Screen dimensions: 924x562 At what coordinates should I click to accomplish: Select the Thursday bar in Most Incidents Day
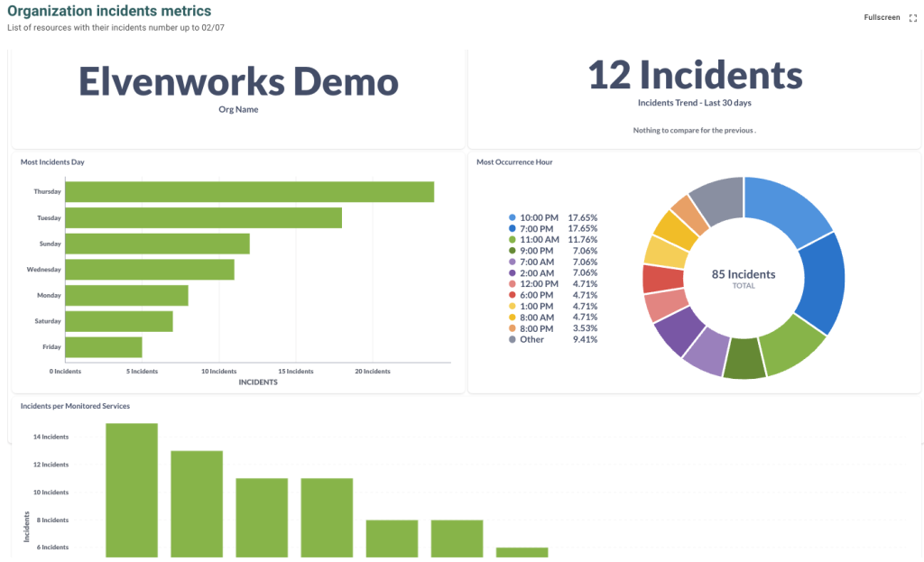tap(250, 192)
